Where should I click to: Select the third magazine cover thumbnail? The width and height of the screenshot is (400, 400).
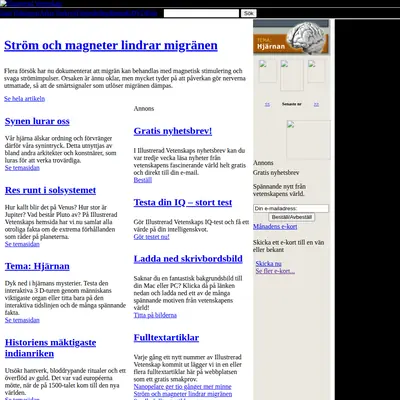pyautogui.click(x=316, y=71)
